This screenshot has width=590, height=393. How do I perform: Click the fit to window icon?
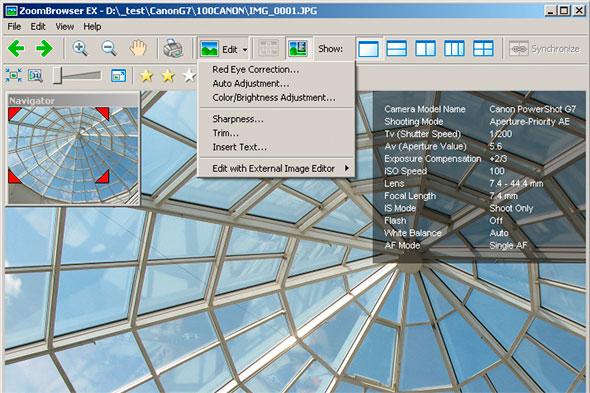(x=14, y=76)
